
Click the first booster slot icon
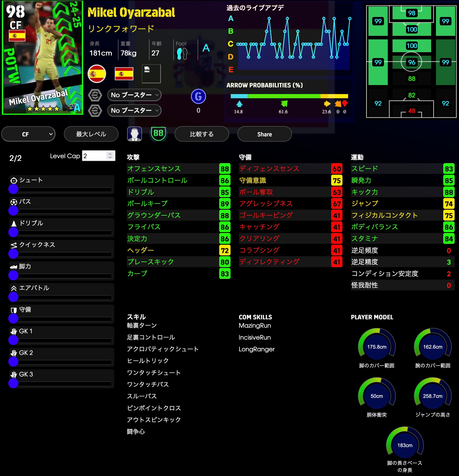tap(95, 95)
